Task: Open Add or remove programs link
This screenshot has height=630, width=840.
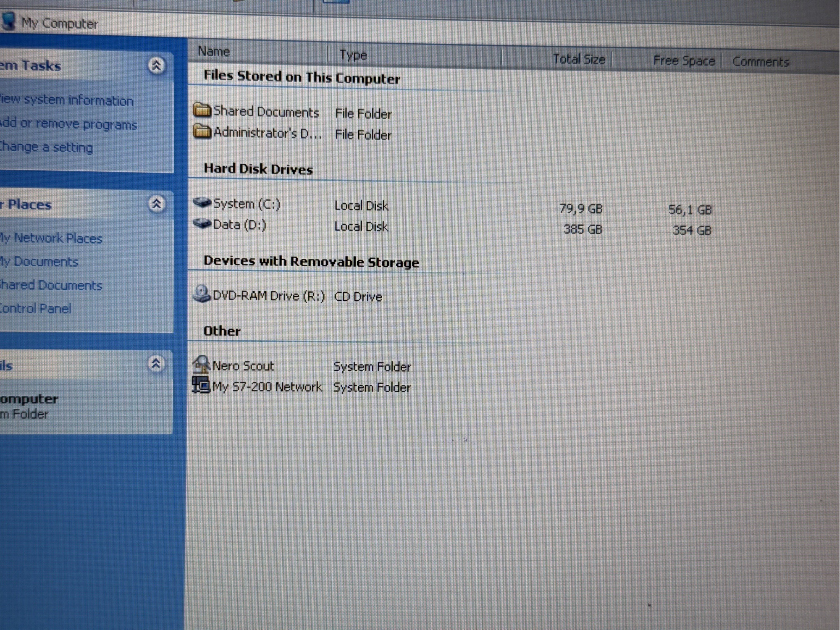Action: click(x=69, y=124)
